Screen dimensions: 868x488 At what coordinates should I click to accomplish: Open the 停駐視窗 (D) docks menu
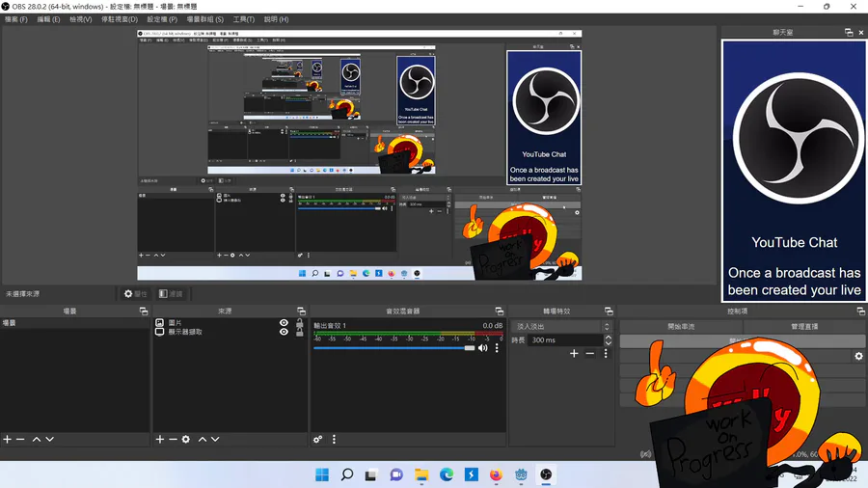(119, 19)
